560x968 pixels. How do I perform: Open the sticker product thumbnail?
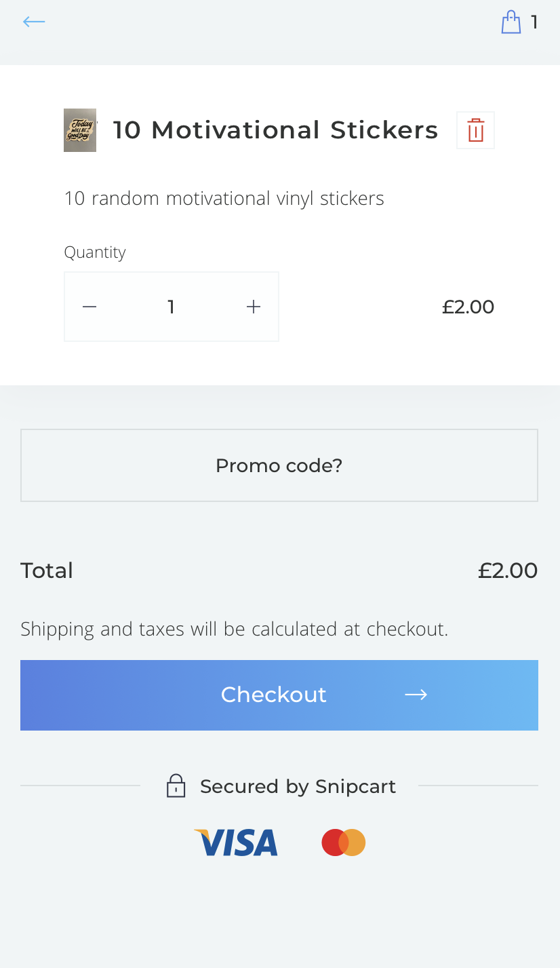pos(80,130)
